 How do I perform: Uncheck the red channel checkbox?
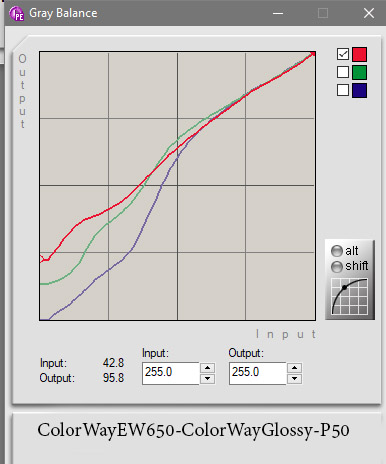(x=343, y=54)
